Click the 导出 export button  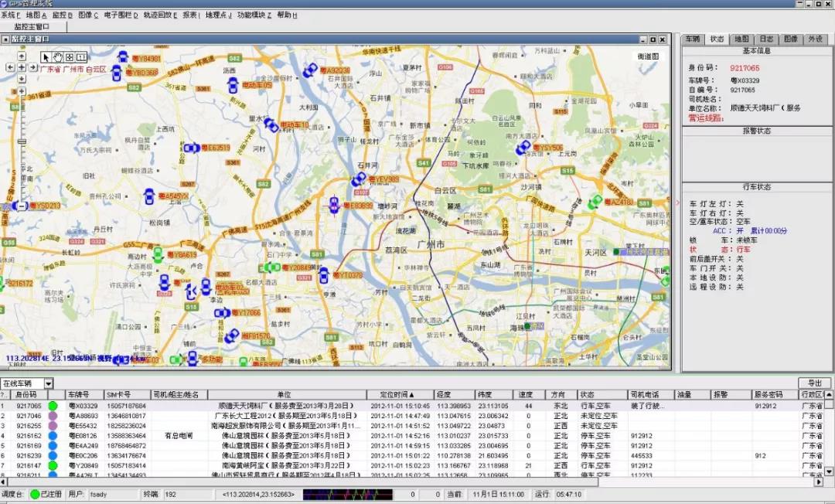pyautogui.click(x=814, y=383)
